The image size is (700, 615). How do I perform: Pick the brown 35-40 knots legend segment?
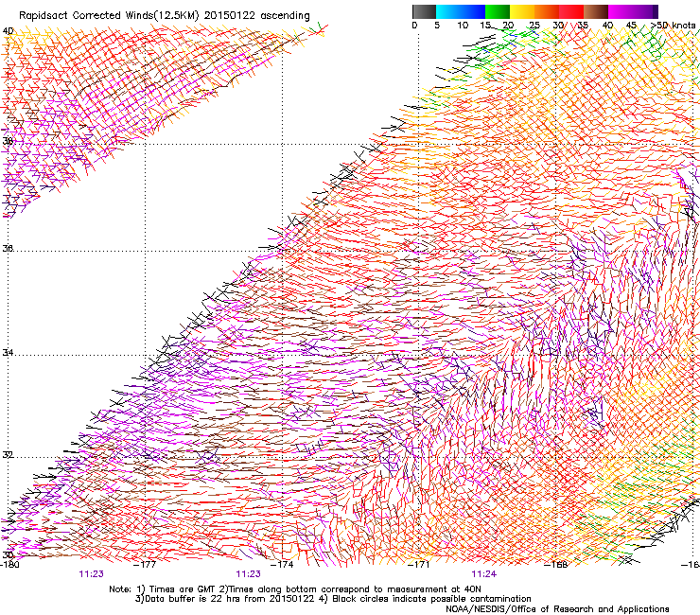click(x=596, y=11)
